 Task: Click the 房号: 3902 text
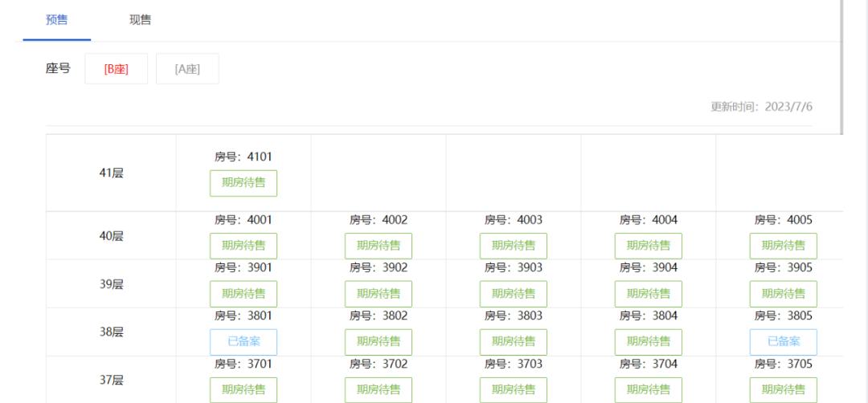(x=379, y=267)
